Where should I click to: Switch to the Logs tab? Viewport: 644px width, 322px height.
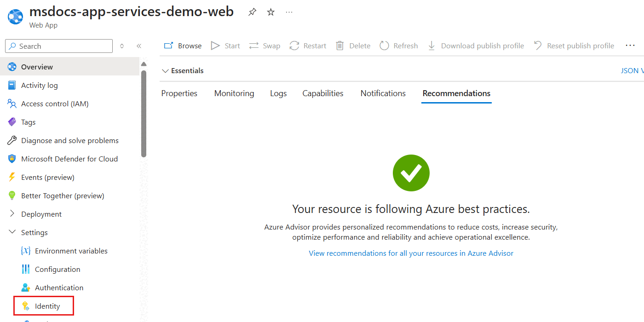click(x=278, y=93)
